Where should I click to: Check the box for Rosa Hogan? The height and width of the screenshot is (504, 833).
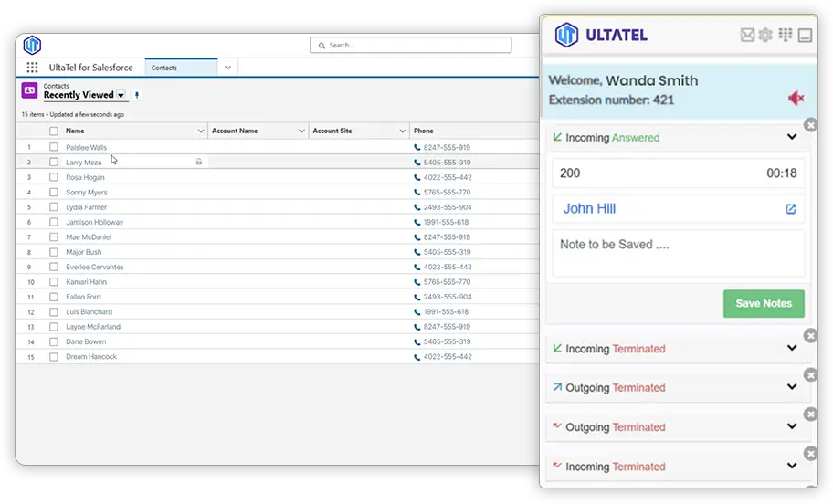(54, 177)
